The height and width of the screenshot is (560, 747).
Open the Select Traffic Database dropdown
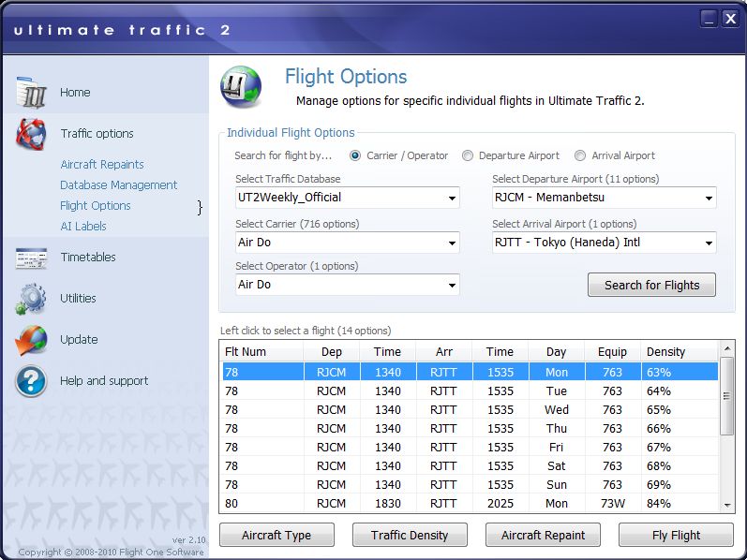click(x=348, y=198)
